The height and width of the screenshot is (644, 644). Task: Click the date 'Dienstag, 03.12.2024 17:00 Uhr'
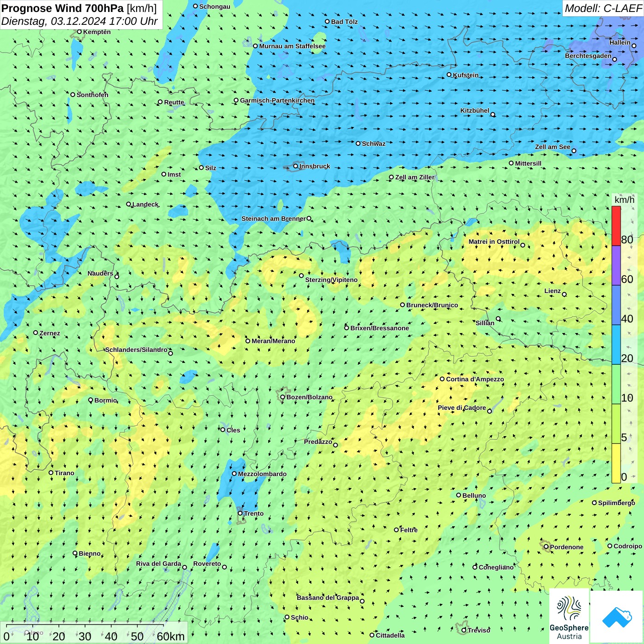pyautogui.click(x=80, y=21)
